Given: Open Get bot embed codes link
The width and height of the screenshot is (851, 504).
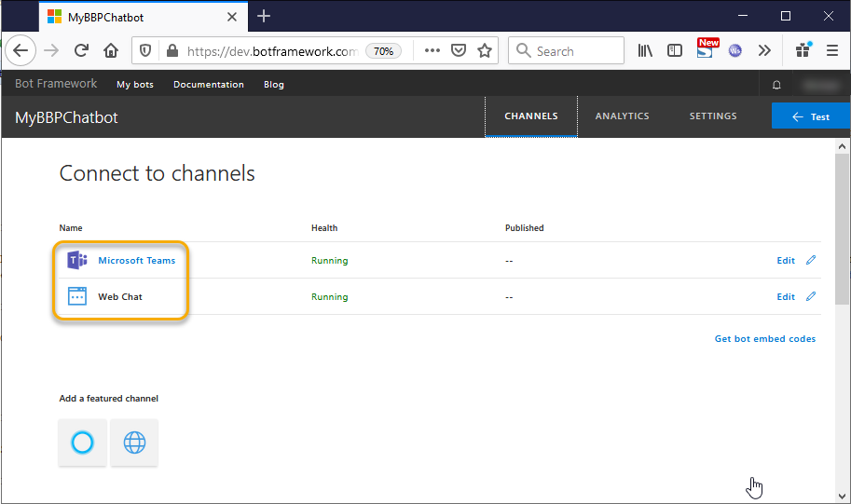Looking at the screenshot, I should 765,338.
